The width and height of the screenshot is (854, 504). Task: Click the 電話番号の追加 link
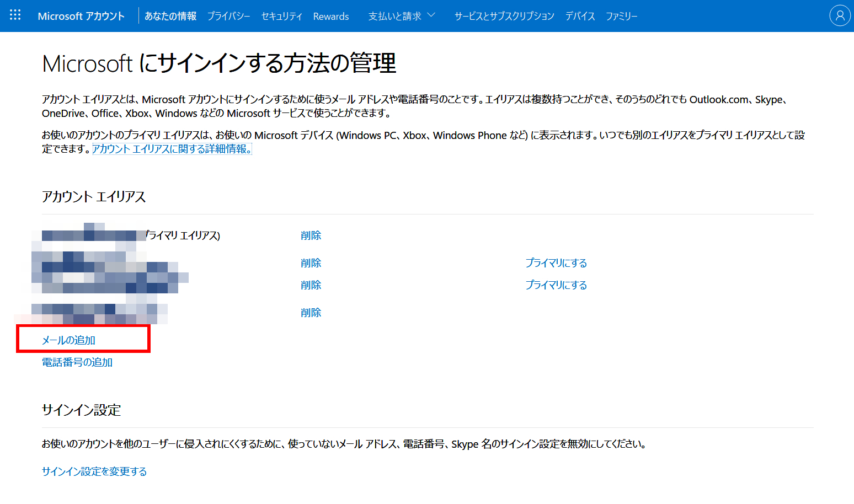(x=77, y=362)
